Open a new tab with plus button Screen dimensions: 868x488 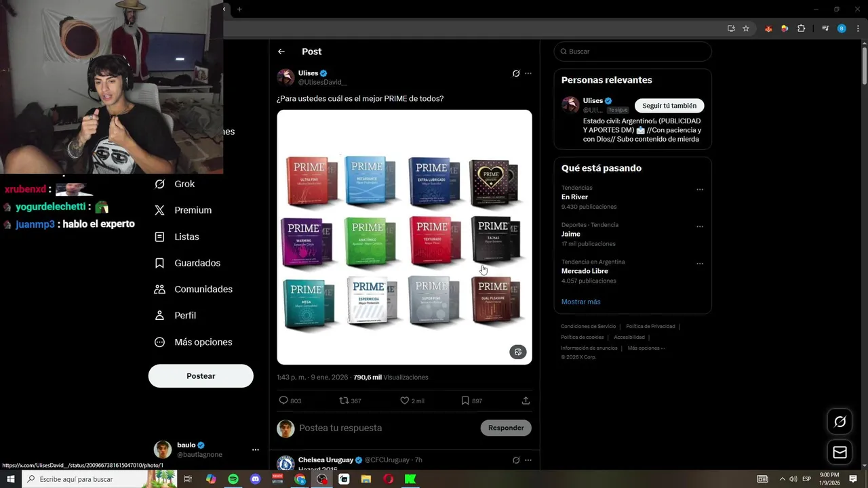pyautogui.click(x=239, y=9)
